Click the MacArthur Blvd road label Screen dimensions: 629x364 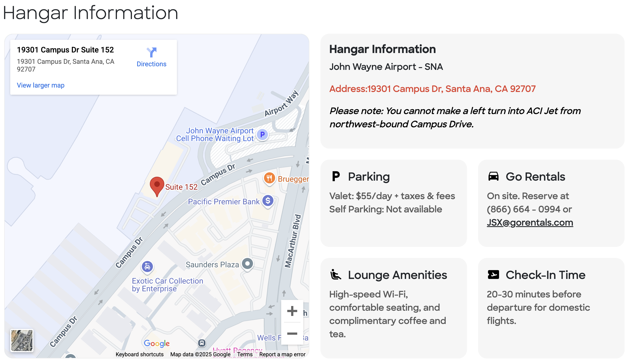click(293, 241)
